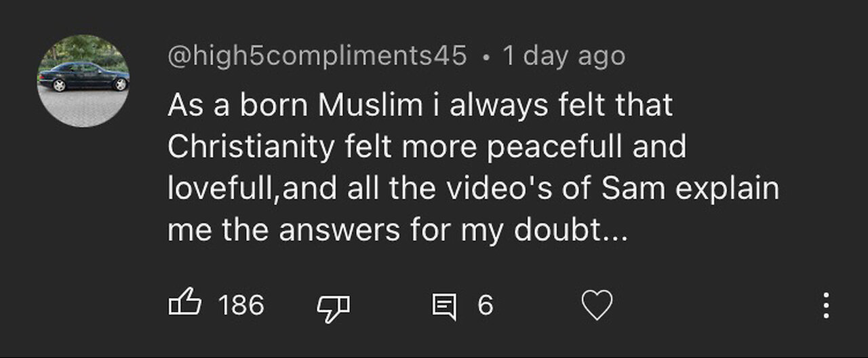Click the "1 day ago" timestamp
The image size is (868, 358).
tap(564, 56)
